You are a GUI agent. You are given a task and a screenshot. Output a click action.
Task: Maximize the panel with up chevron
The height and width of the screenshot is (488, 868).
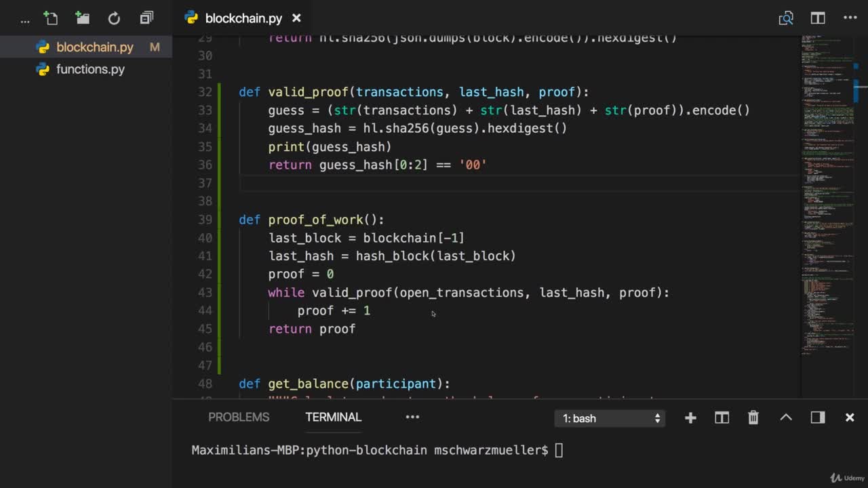tap(786, 418)
